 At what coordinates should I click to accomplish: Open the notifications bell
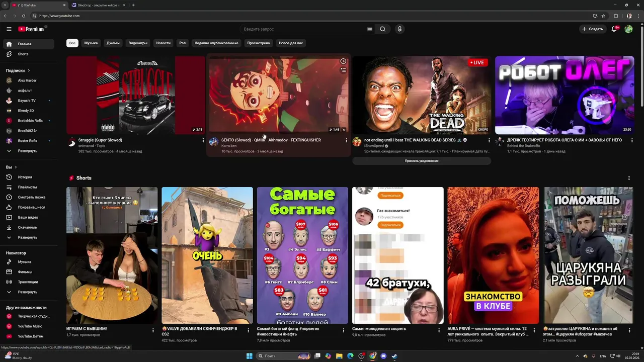coord(614,29)
